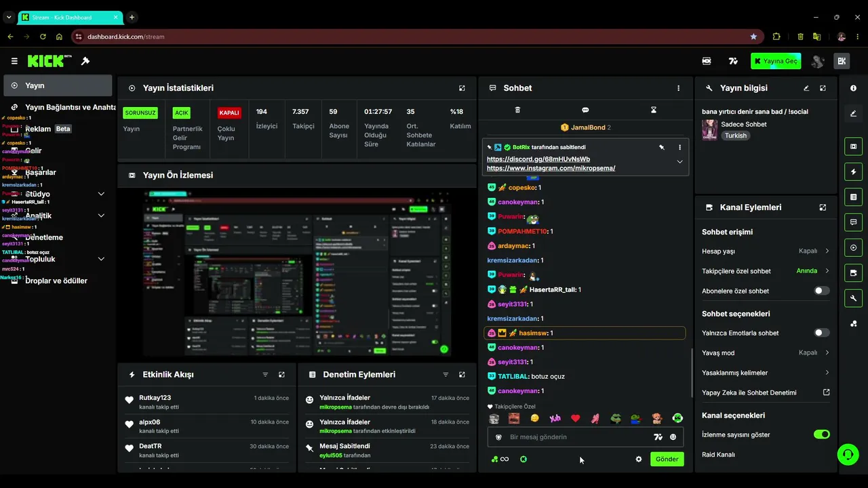Click the stream preview thumbnail
Viewport: 868px width, 488px height.
coord(296,273)
